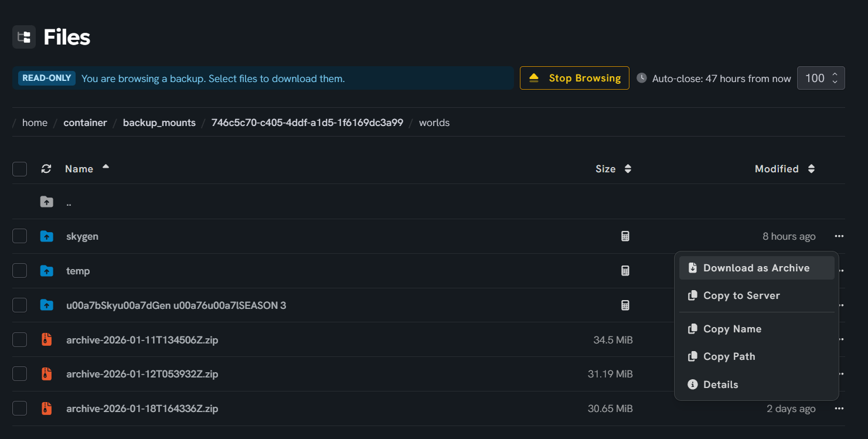Choose Download as Archive from the context menu
The height and width of the screenshot is (439, 868).
757,268
